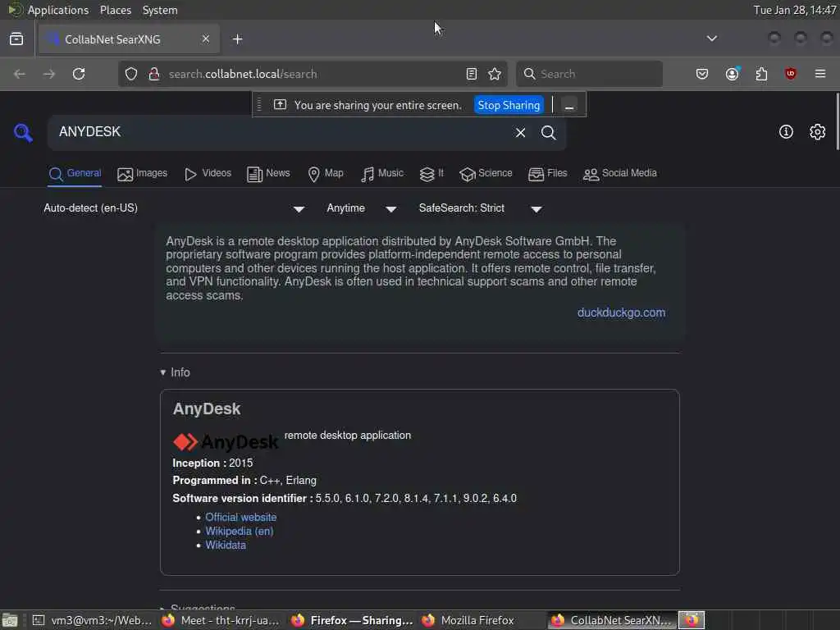Viewport: 840px width, 630px height.
Task: Open the SearXNG about info icon
Action: click(x=786, y=132)
